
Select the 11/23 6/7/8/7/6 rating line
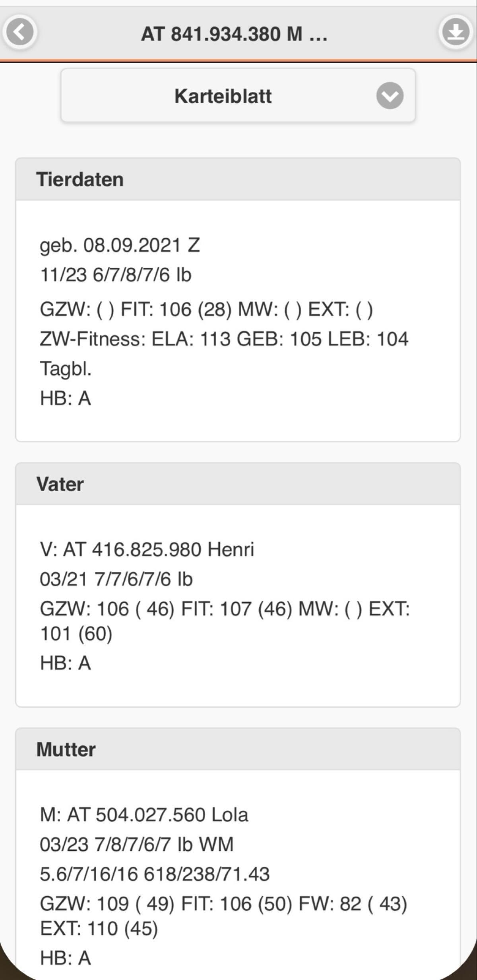(x=116, y=275)
